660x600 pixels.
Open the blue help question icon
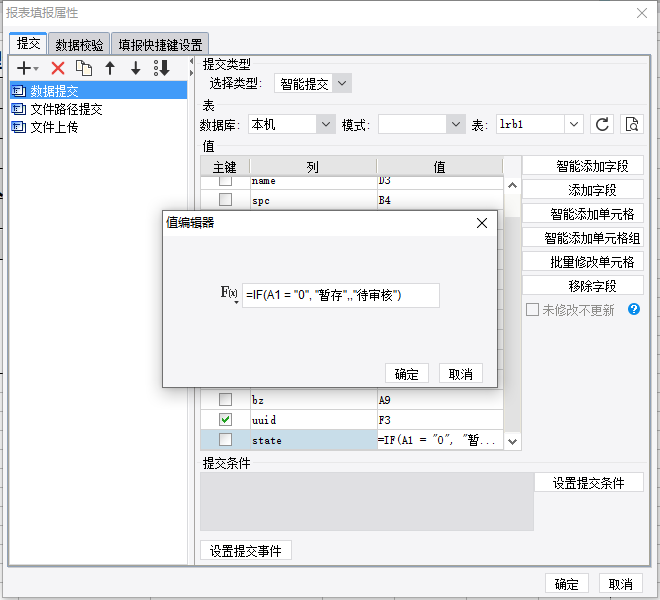click(633, 309)
